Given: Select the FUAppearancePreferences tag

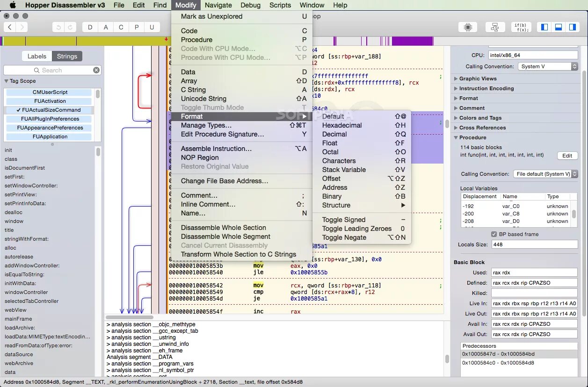Looking at the screenshot, I should (50, 128).
